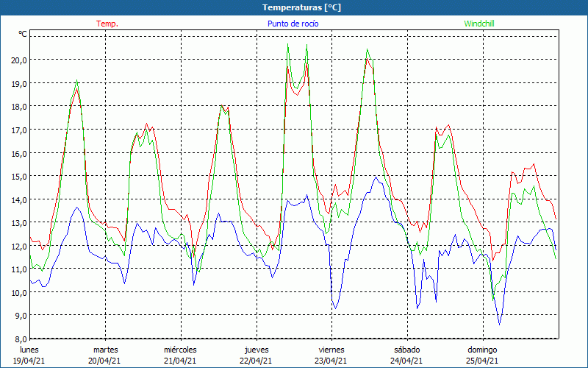The image size is (588, 368).
Task: Click the 20/04/21 date label
Action: point(104,361)
